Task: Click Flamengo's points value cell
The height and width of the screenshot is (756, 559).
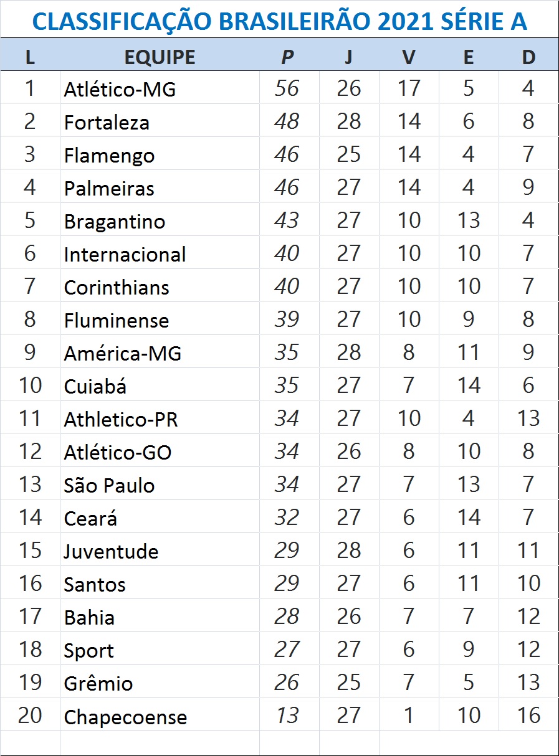Action: (x=287, y=154)
